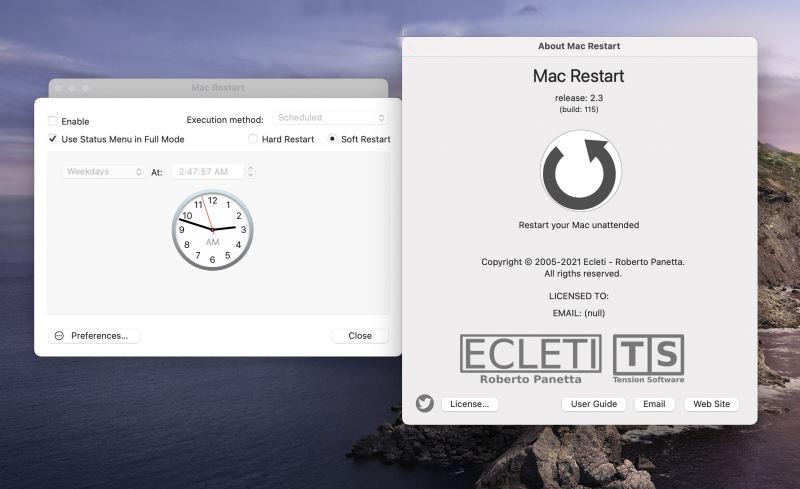The height and width of the screenshot is (489, 800).
Task: Click the Twitter bird icon in About window
Action: [x=424, y=403]
